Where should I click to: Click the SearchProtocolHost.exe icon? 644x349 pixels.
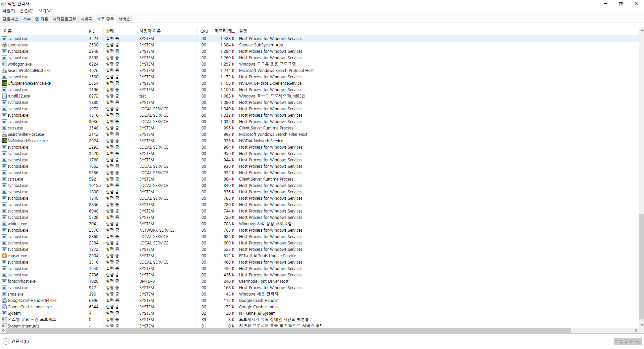[x=4, y=71]
